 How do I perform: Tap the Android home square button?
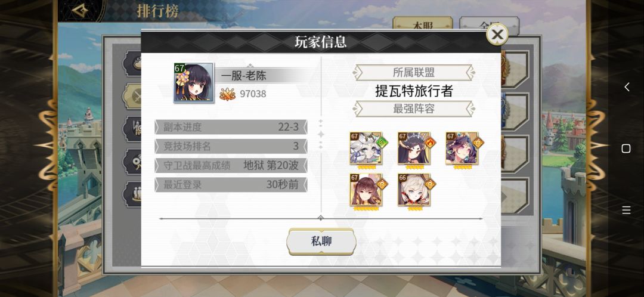[x=626, y=148]
